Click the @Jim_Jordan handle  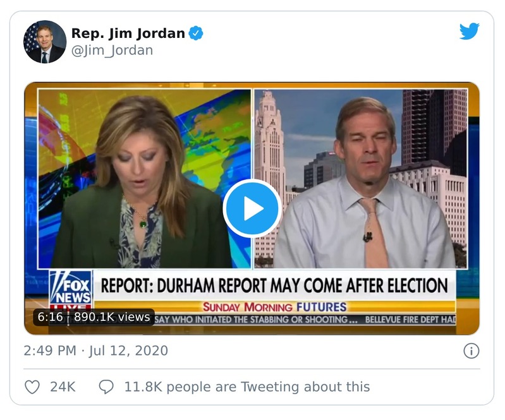coord(112,51)
